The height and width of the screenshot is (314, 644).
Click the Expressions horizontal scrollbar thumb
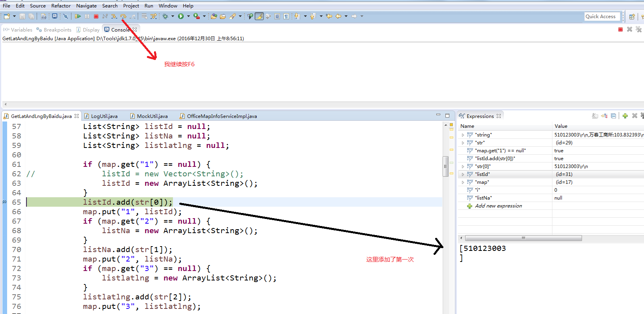[x=523, y=238]
